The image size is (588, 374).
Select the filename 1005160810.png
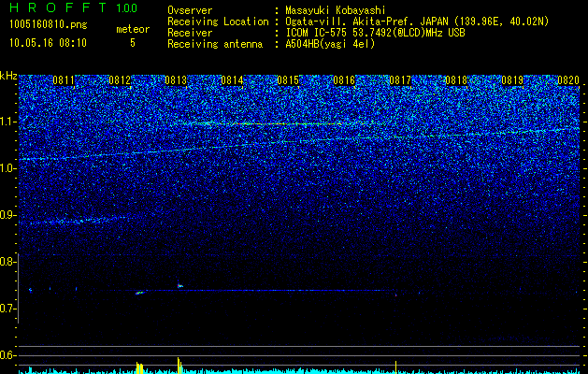pos(49,25)
